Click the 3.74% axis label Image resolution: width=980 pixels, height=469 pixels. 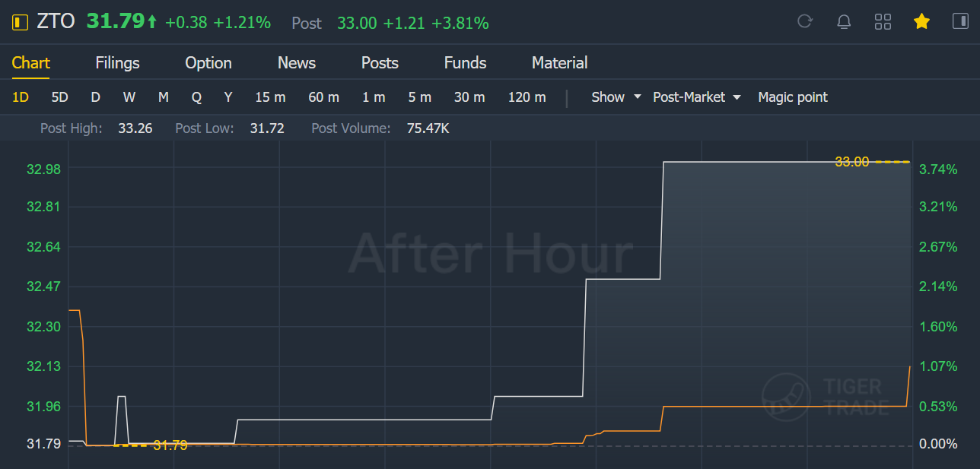938,170
